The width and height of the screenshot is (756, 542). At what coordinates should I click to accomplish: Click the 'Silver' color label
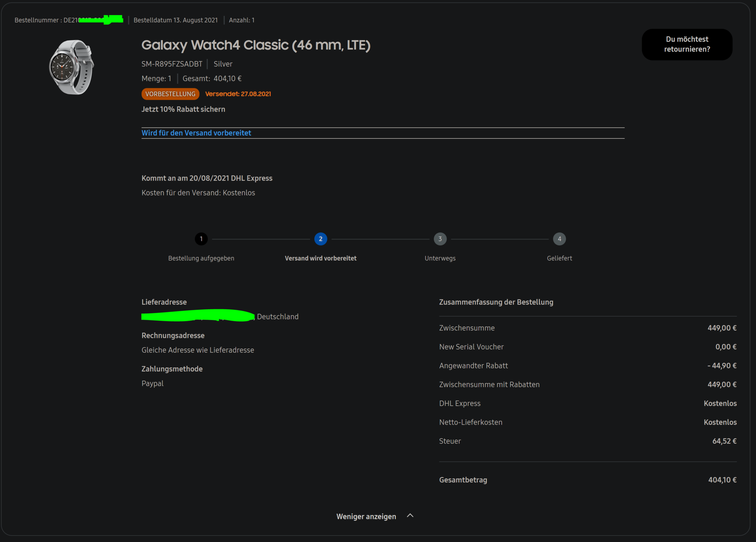click(223, 64)
